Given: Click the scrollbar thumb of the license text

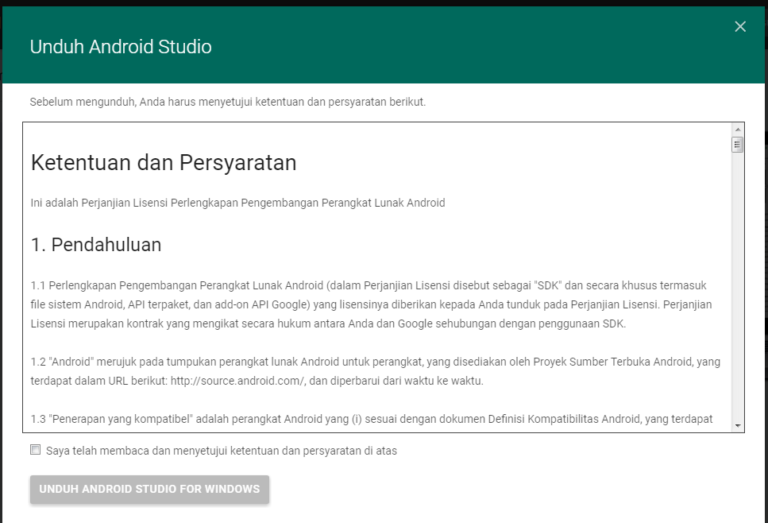Looking at the screenshot, I should [x=738, y=144].
